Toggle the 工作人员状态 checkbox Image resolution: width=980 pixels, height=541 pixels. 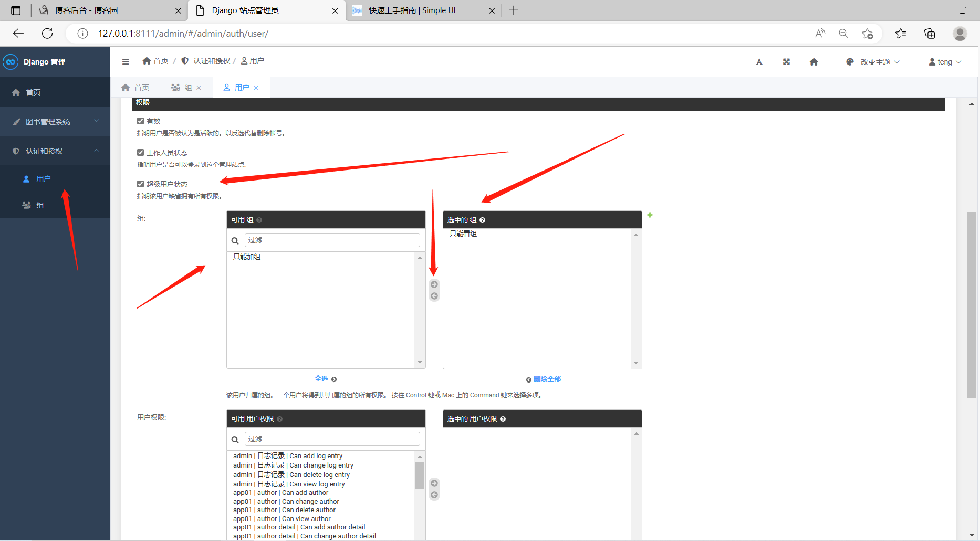(140, 153)
